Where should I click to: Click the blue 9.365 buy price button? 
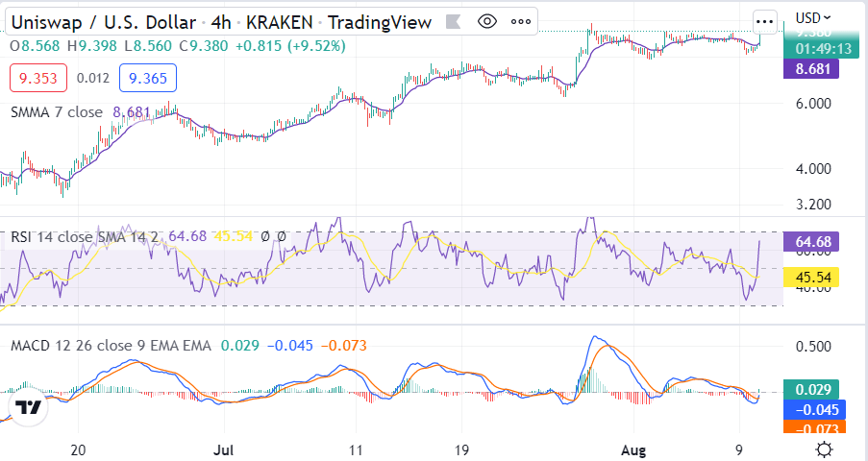148,78
